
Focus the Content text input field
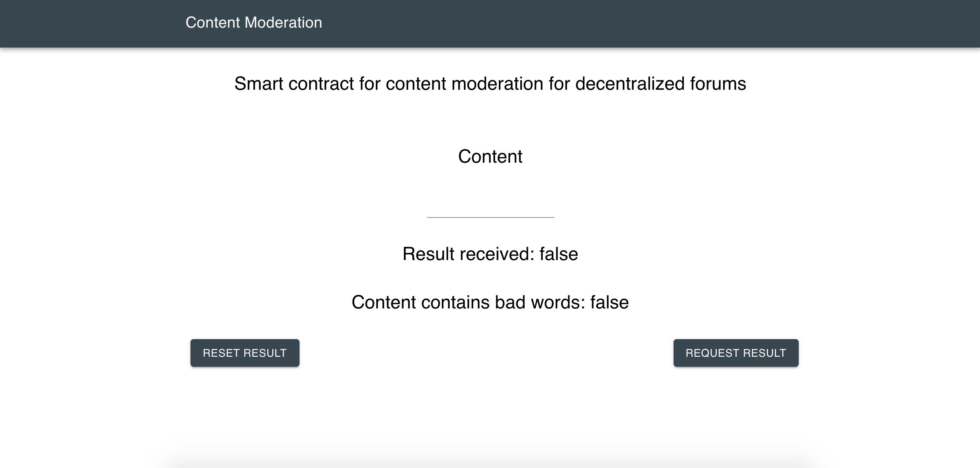(490, 206)
